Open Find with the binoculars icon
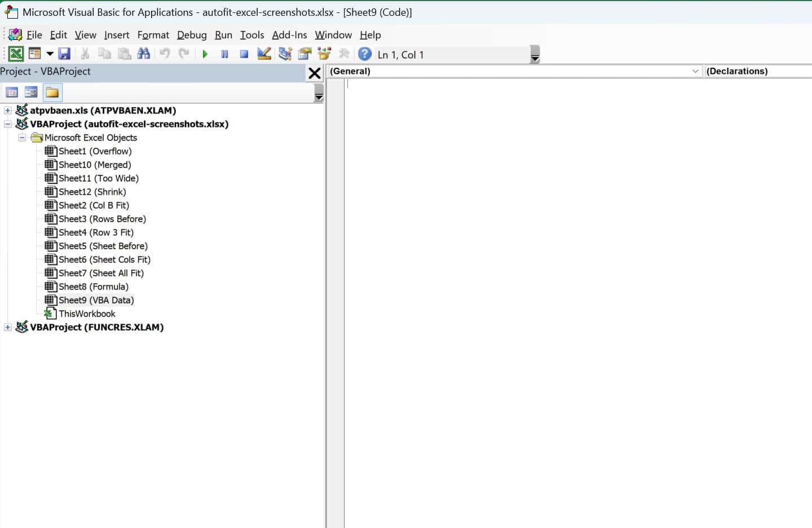This screenshot has width=812, height=528. click(x=144, y=54)
